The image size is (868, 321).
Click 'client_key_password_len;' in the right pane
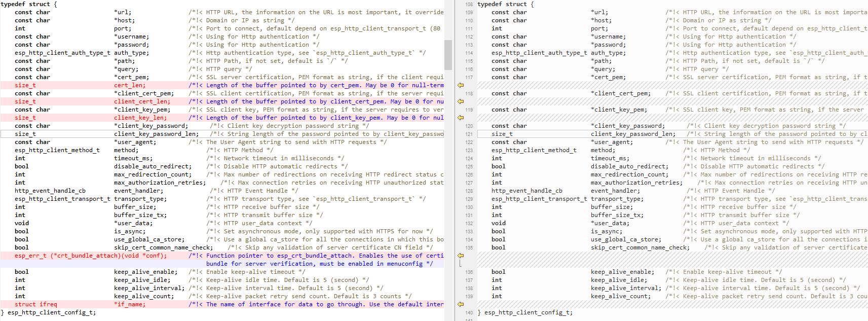(x=633, y=134)
